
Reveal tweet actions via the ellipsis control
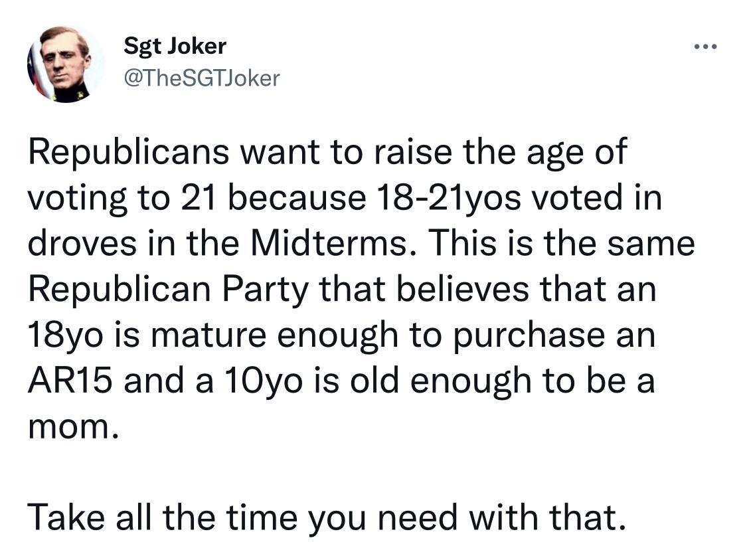(706, 46)
